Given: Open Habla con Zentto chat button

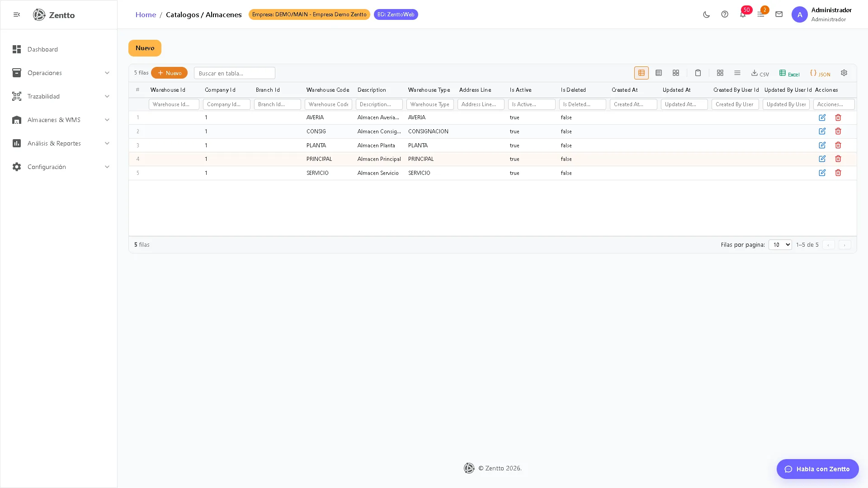Looking at the screenshot, I should [817, 469].
